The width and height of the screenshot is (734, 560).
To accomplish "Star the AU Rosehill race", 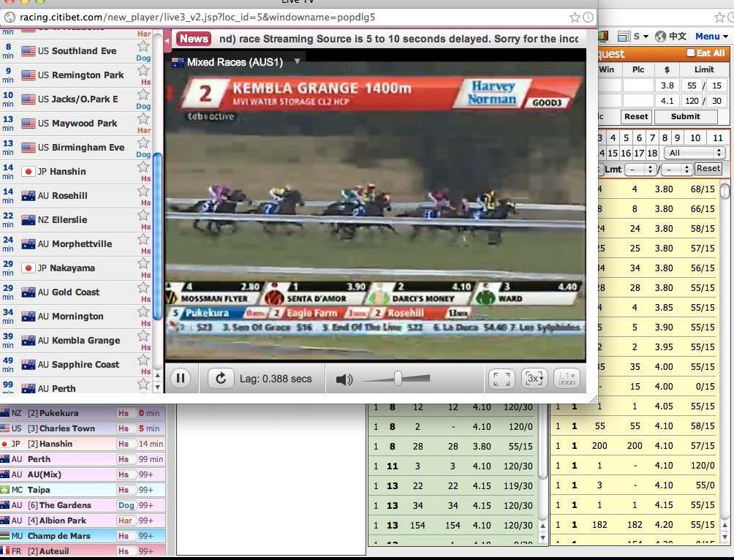I will (x=143, y=191).
